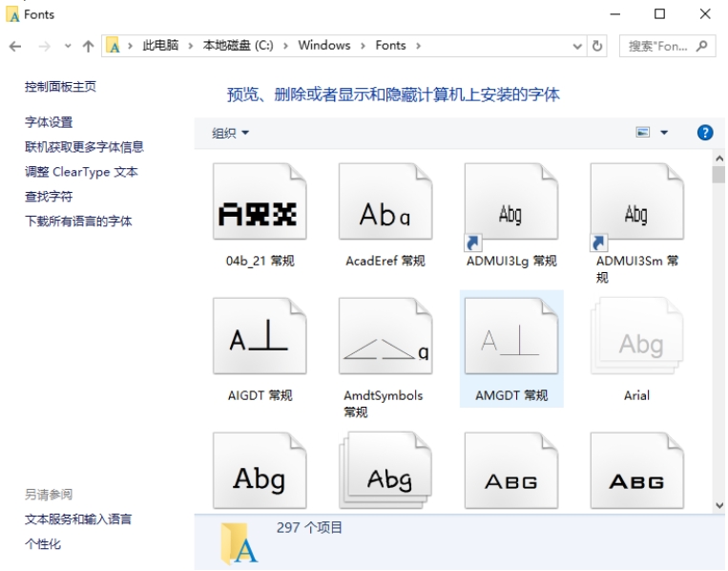Click the 04b_21 常规 font name label
Image resolution: width=728 pixels, height=571 pixels.
(260, 261)
